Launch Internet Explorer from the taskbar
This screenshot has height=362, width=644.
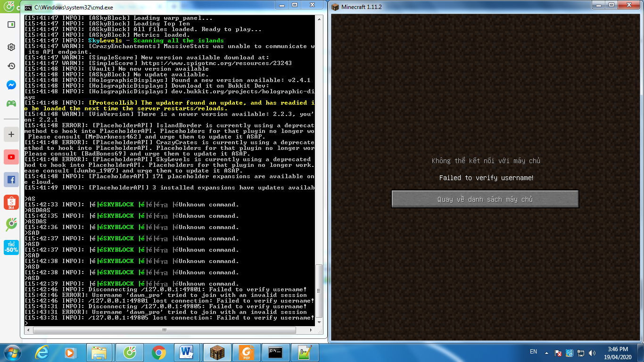[41, 352]
